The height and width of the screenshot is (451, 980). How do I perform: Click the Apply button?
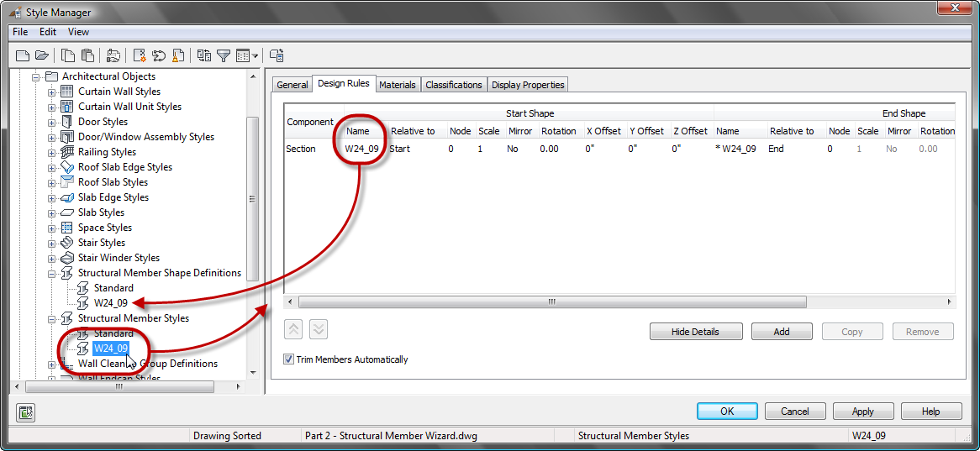coord(862,412)
